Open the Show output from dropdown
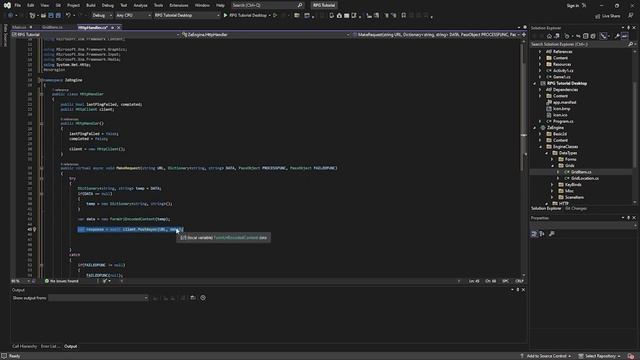 (98, 298)
